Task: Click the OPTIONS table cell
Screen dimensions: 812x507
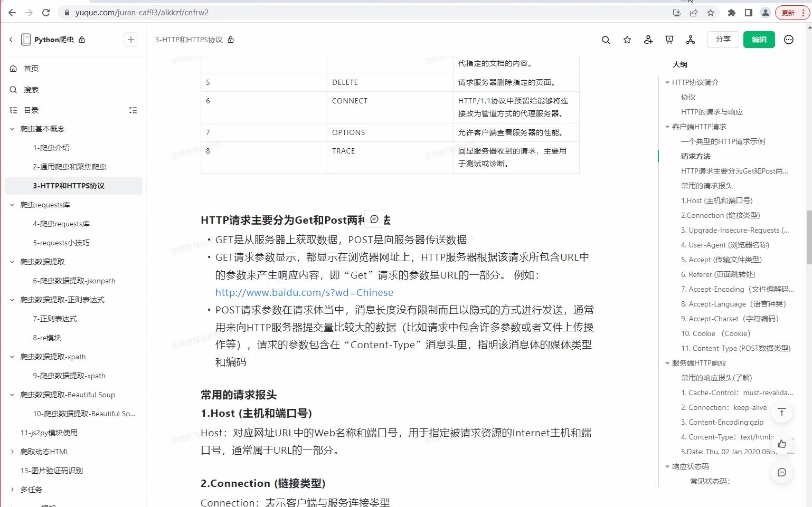Action: 390,132
